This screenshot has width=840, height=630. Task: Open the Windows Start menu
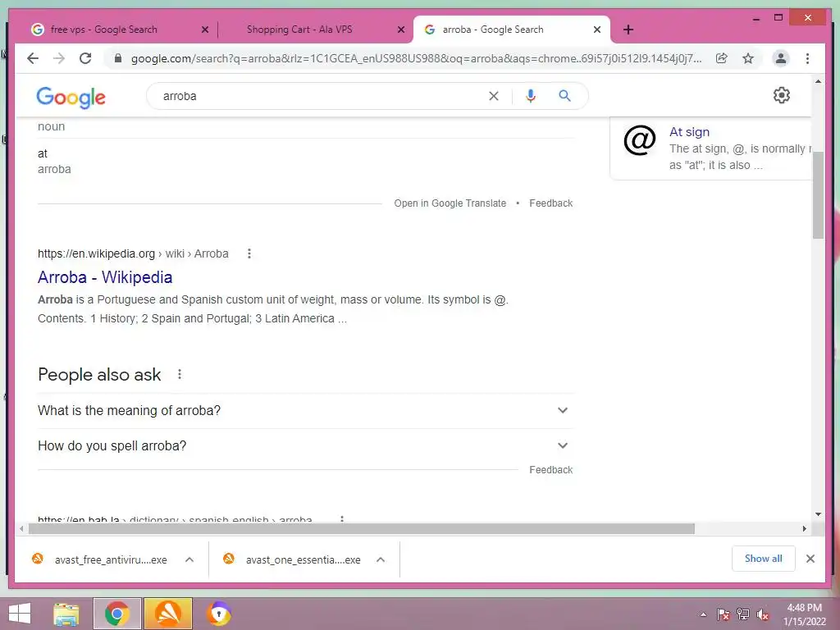[20, 614]
